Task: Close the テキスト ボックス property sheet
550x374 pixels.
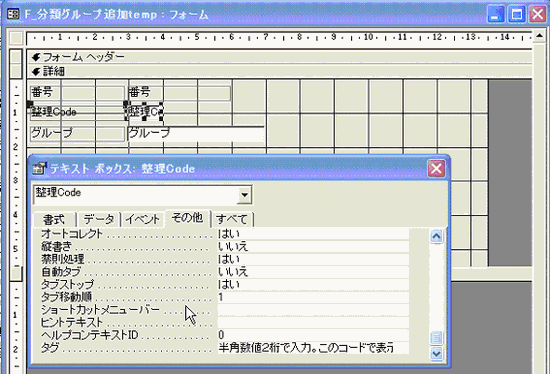Action: tap(436, 169)
